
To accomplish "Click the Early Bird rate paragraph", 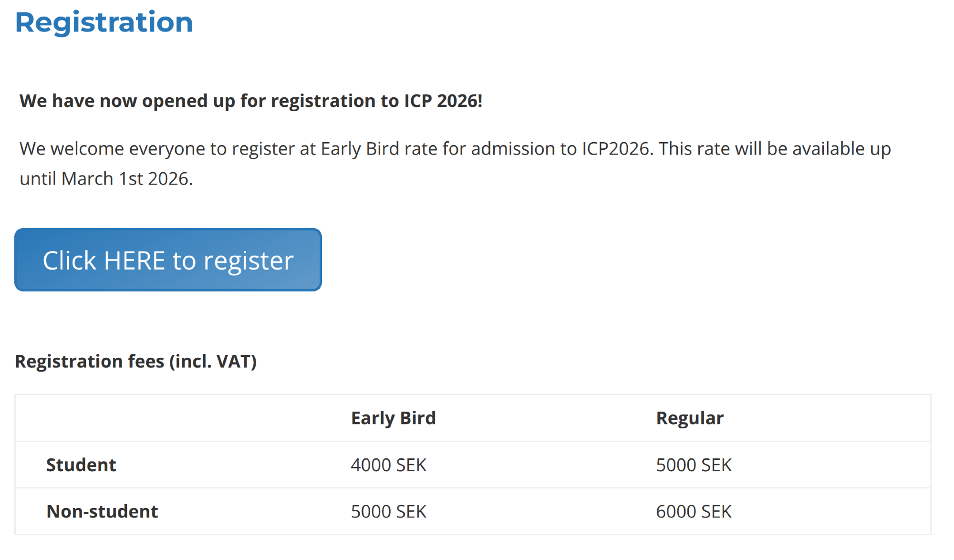I will click(x=455, y=149).
